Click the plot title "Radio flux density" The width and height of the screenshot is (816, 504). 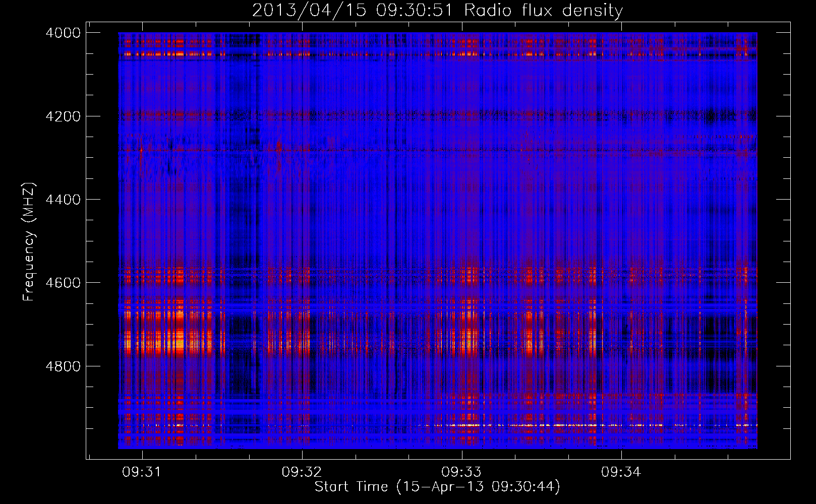pos(544,11)
